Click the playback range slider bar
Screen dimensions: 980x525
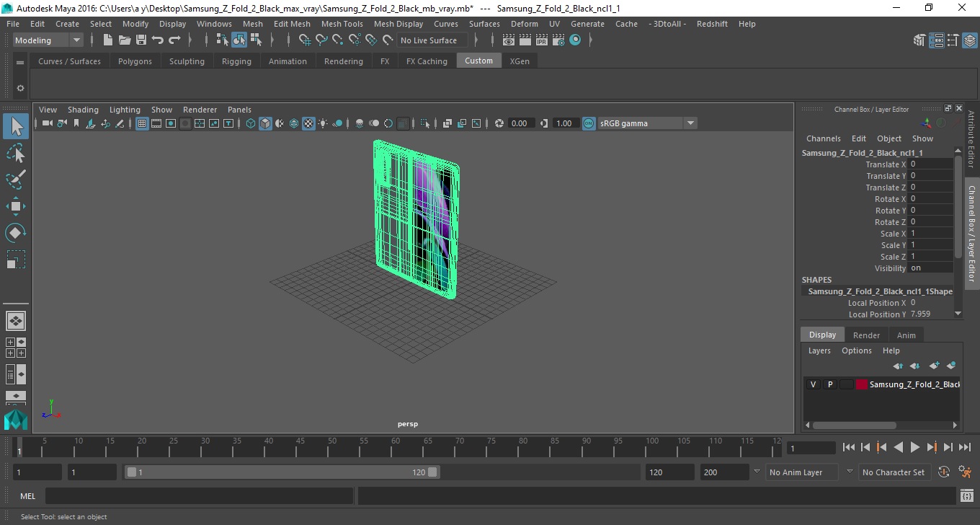281,472
